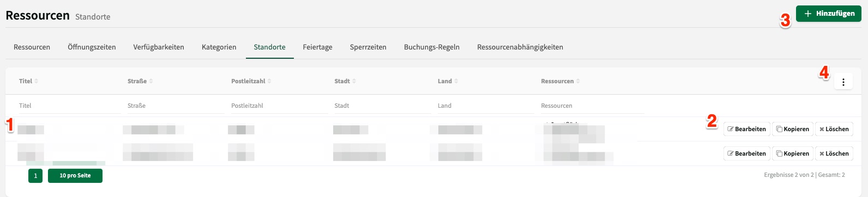Delete the second location row
The image size is (868, 197).
[x=834, y=153]
